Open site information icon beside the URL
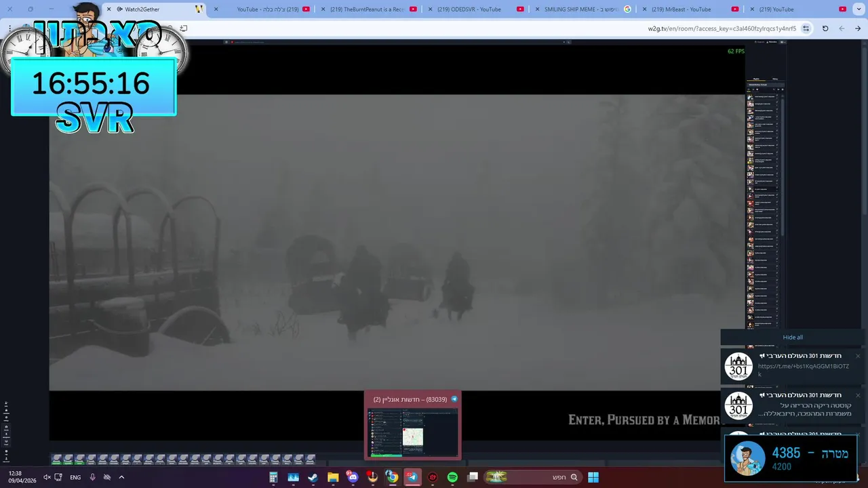The image size is (868, 488). (806, 28)
